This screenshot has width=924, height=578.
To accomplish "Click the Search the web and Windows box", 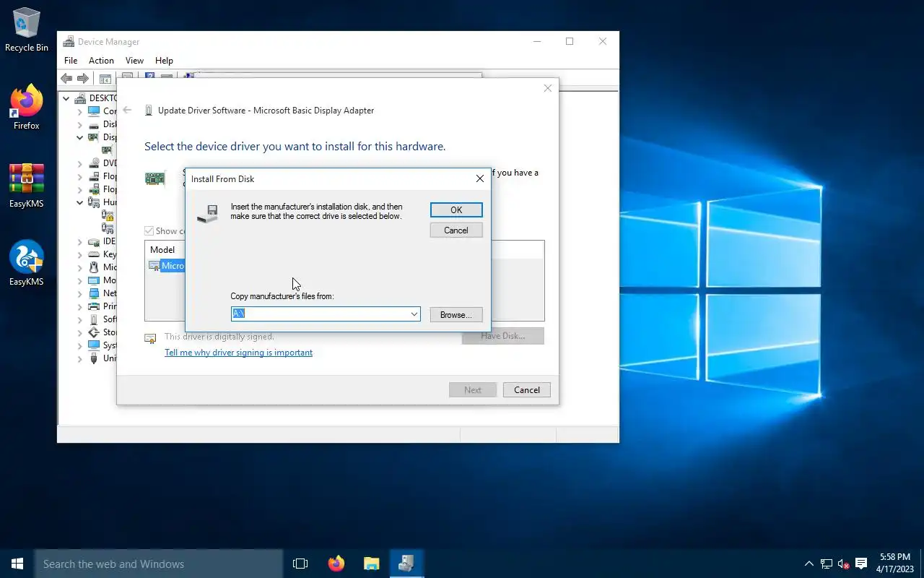I will pos(159,564).
